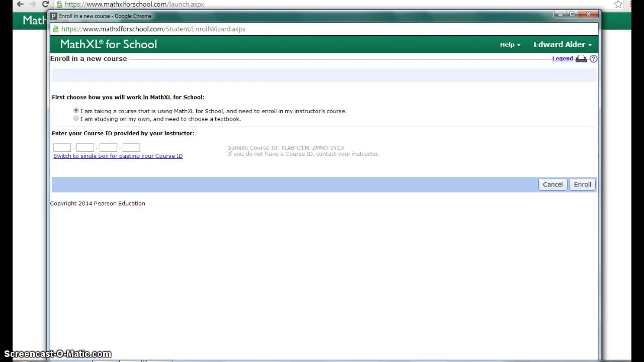
Task: Click the MathXL for School logo
Action: pyautogui.click(x=109, y=44)
